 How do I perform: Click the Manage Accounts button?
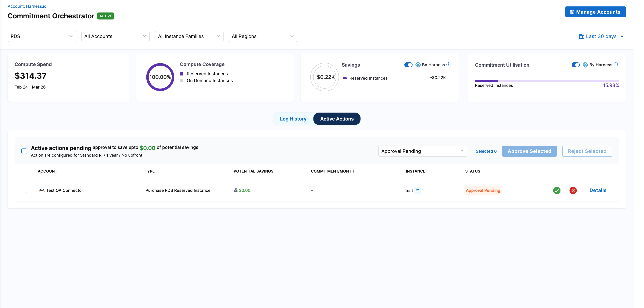[595, 12]
